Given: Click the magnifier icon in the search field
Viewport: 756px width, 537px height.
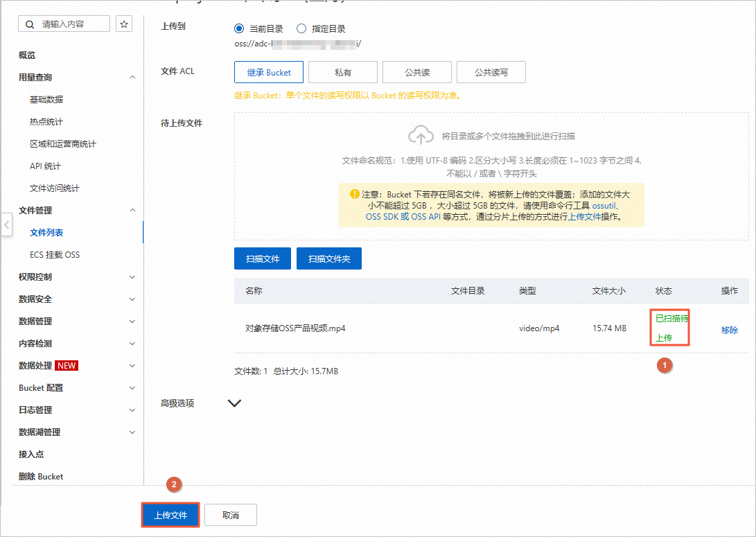Looking at the screenshot, I should coord(28,23).
